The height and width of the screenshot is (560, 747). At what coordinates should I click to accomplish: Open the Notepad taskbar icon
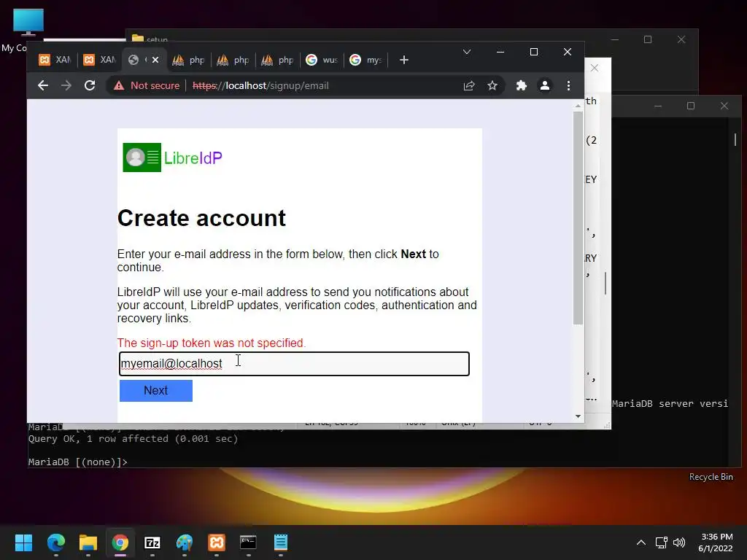click(281, 542)
